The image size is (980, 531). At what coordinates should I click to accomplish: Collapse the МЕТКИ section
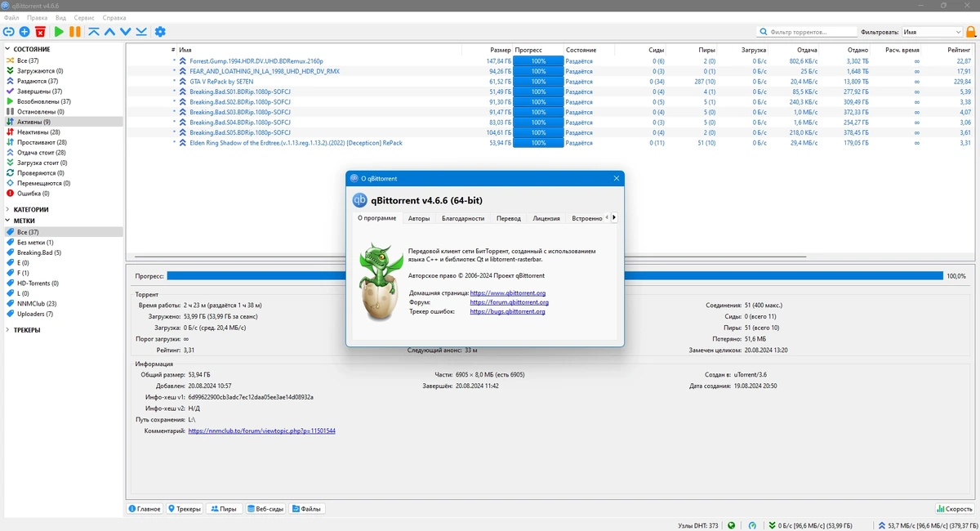tap(7, 221)
